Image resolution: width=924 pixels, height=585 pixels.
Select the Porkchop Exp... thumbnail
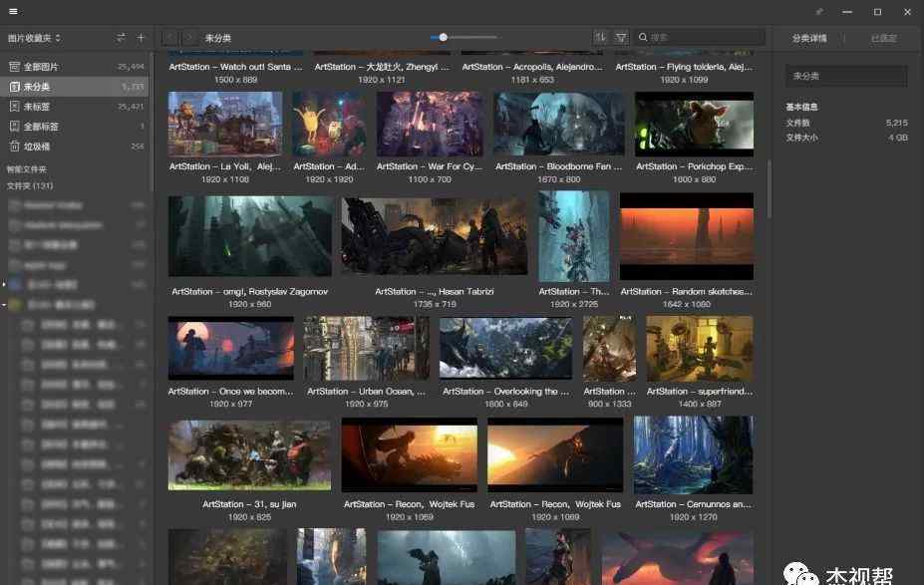[x=694, y=124]
